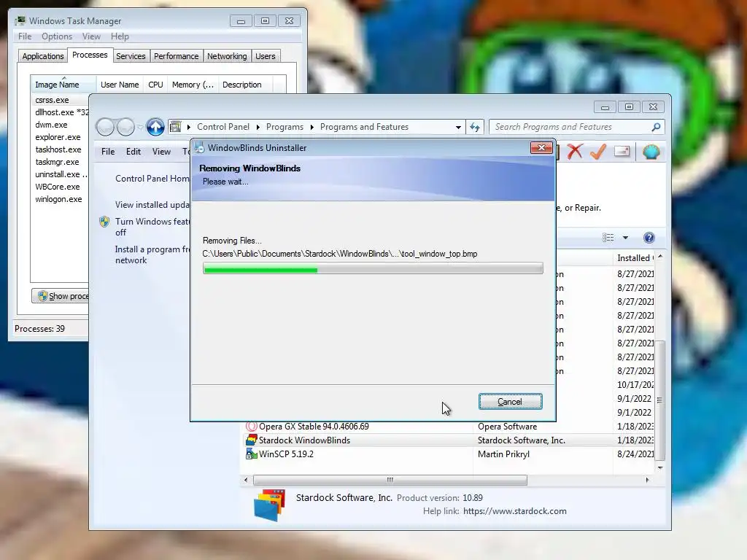
Task: Close the WindowBlinds Uninstaller dialog
Action: [x=541, y=147]
